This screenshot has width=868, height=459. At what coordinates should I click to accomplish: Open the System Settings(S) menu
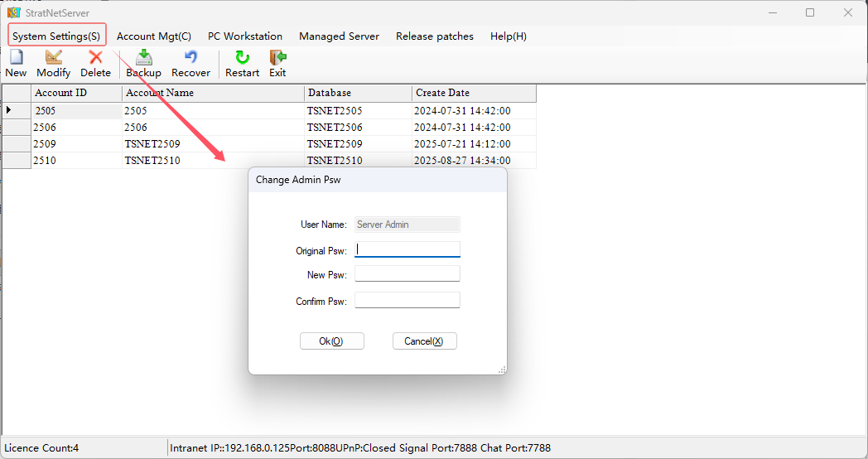56,36
